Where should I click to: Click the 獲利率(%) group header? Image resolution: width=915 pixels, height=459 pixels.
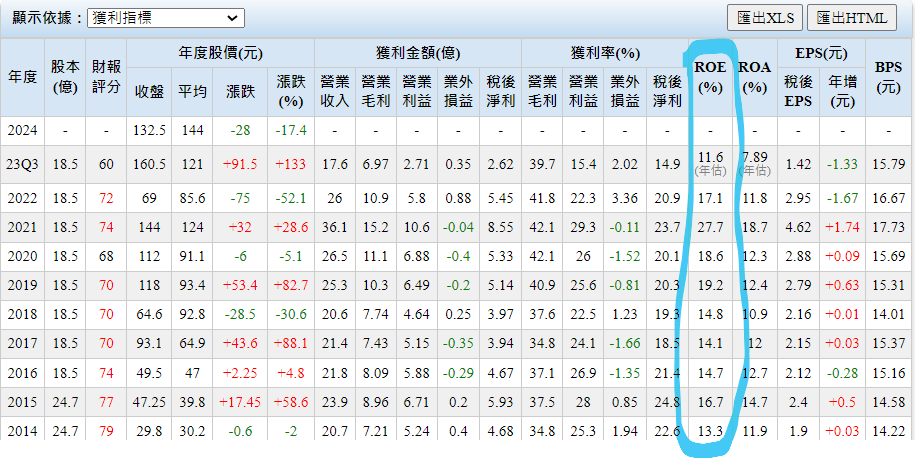604,53
